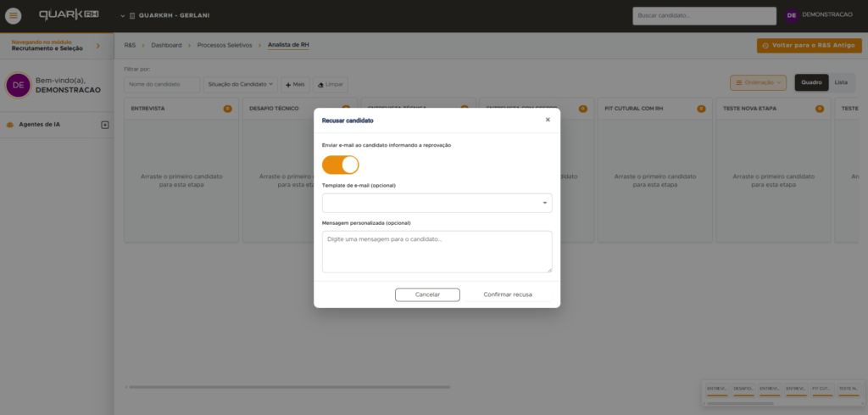
Task: Click the purple DE profile picture in sidebar
Action: click(x=19, y=86)
